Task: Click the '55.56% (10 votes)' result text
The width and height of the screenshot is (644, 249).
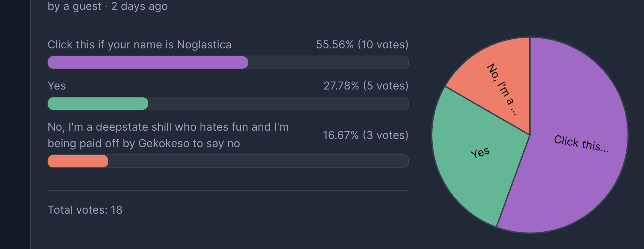Action: click(x=362, y=45)
